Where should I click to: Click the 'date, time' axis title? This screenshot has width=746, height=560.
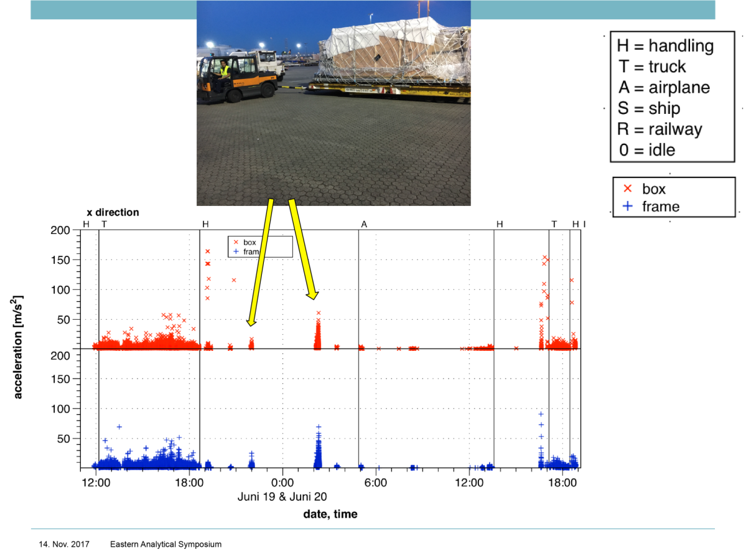click(x=330, y=514)
